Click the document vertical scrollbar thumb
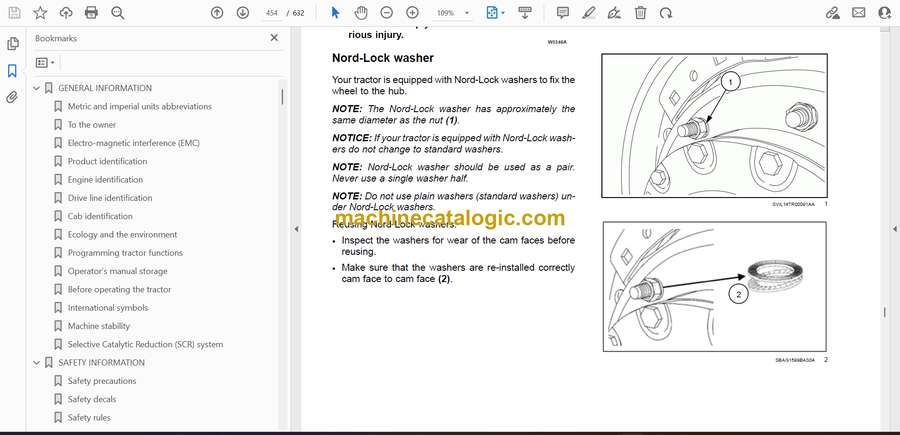Image resolution: width=900 pixels, height=435 pixels. tap(885, 312)
